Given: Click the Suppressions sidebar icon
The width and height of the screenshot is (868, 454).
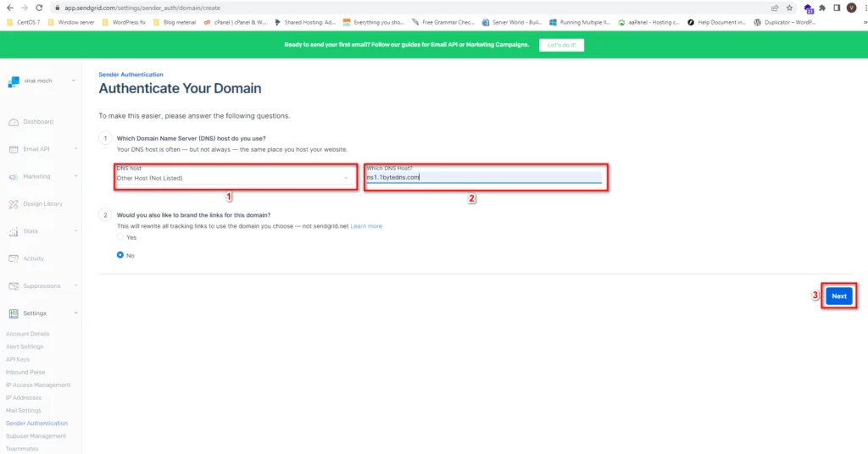Looking at the screenshot, I should pyautogui.click(x=14, y=286).
